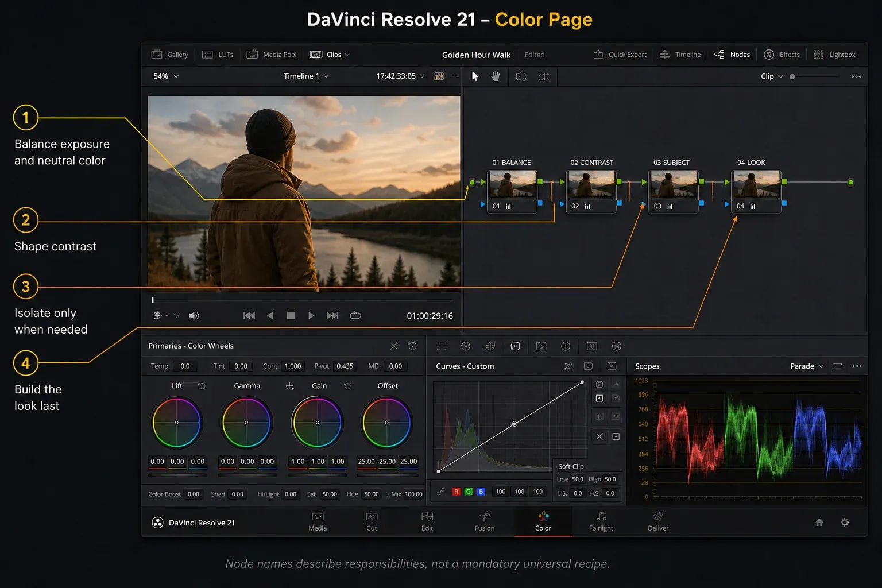Toggle the blue B curve channel
The width and height of the screenshot is (882, 588).
coord(481,492)
